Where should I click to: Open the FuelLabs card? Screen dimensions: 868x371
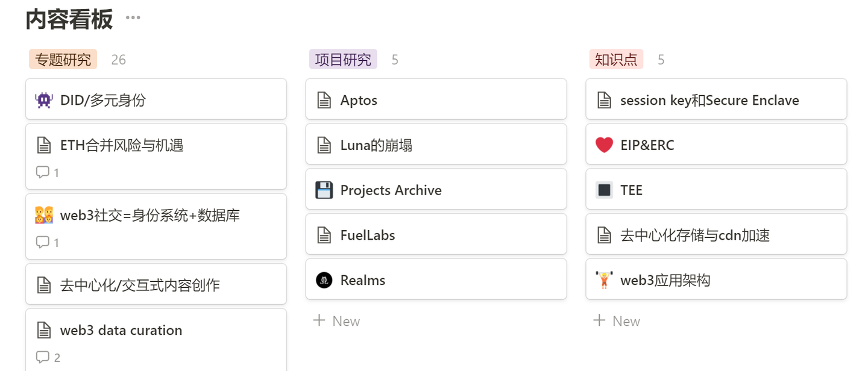coord(368,235)
